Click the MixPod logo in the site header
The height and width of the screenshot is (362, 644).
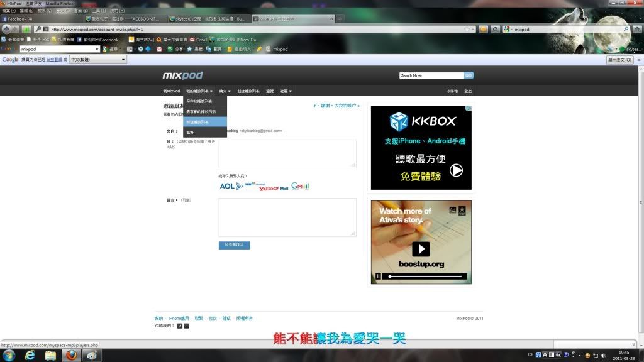pos(183,75)
